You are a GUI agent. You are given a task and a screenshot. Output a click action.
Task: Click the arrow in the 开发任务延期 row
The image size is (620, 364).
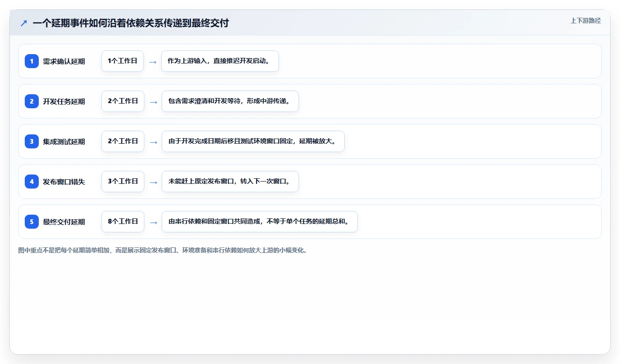click(153, 102)
